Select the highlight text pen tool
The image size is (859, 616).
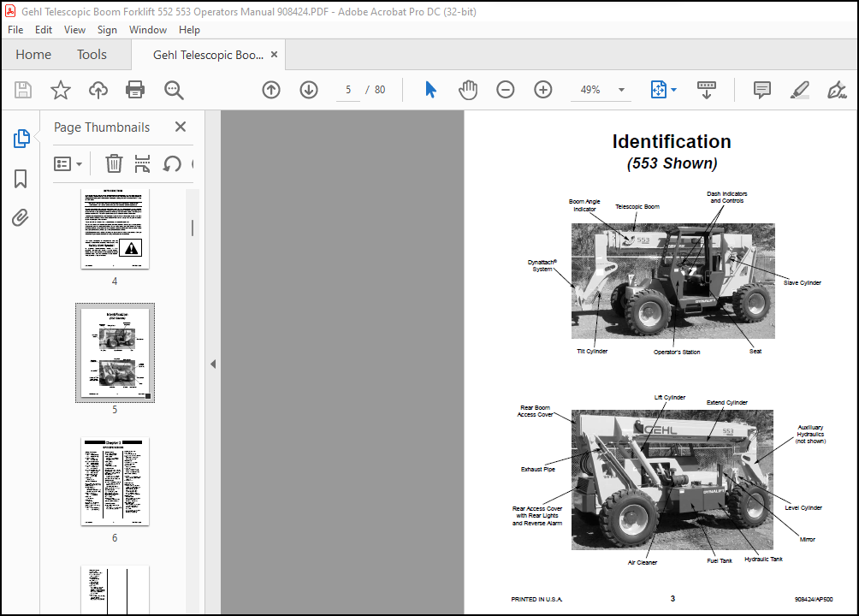(800, 89)
